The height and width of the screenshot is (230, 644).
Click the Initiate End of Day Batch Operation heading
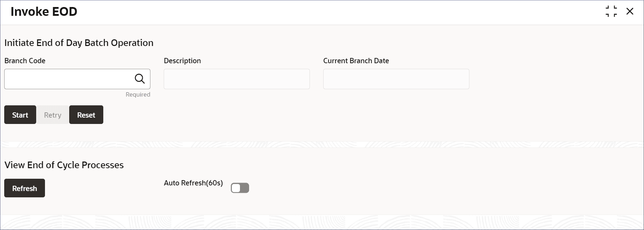tap(79, 43)
